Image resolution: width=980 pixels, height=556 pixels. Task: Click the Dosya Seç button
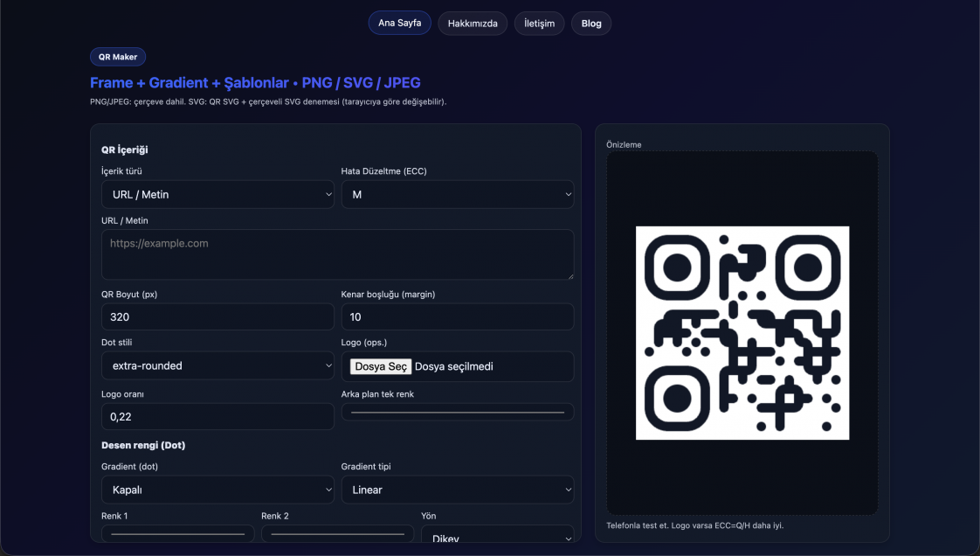(380, 366)
